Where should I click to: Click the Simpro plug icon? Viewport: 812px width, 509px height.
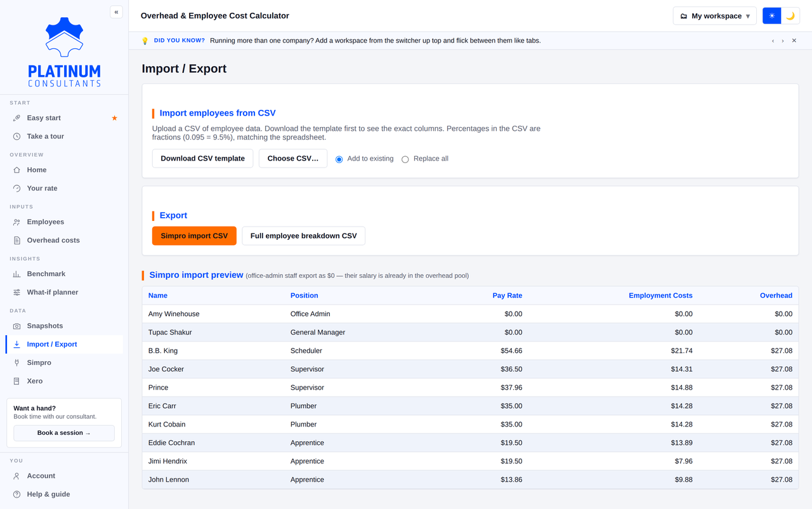click(16, 363)
